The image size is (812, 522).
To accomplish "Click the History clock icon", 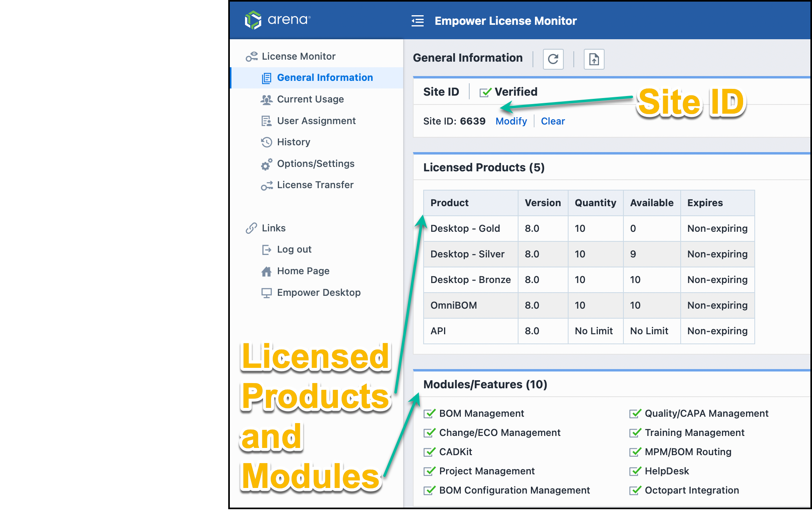I will point(266,142).
